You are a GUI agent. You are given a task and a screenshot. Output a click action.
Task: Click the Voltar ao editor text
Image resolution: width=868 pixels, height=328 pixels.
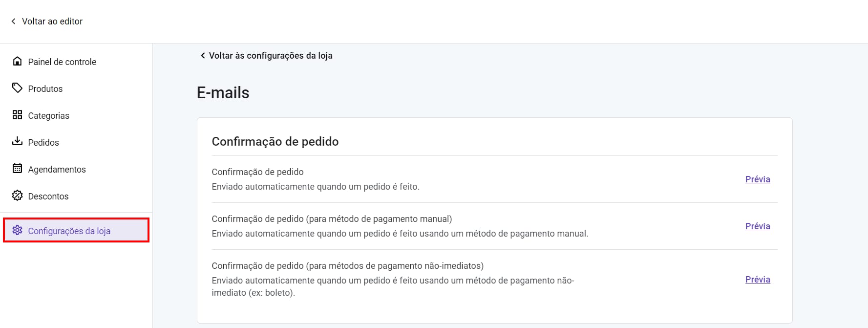point(52,22)
